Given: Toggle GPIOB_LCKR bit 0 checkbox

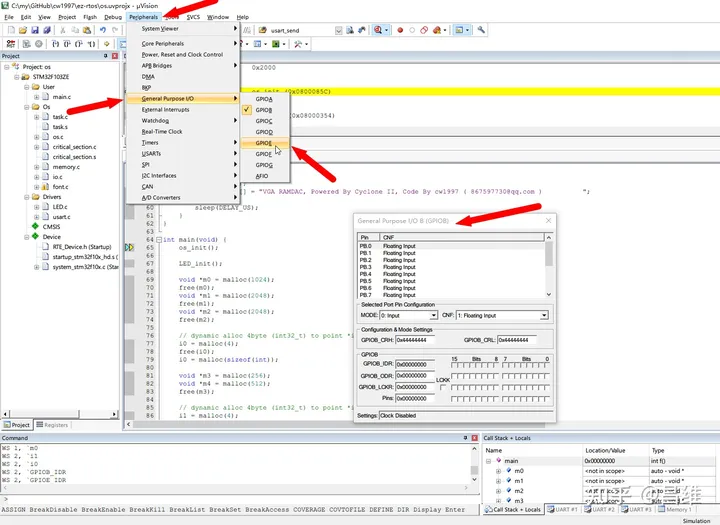Looking at the screenshot, I should [x=546, y=388].
